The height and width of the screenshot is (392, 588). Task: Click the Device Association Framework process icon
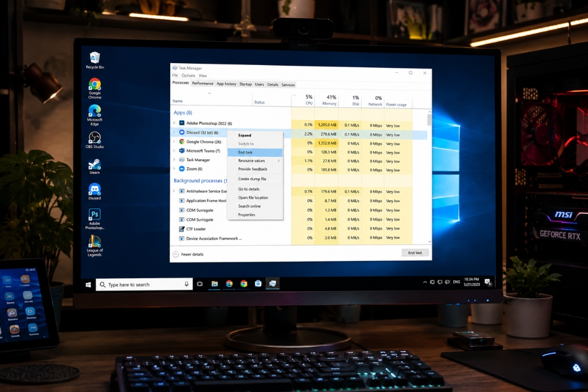pos(182,238)
